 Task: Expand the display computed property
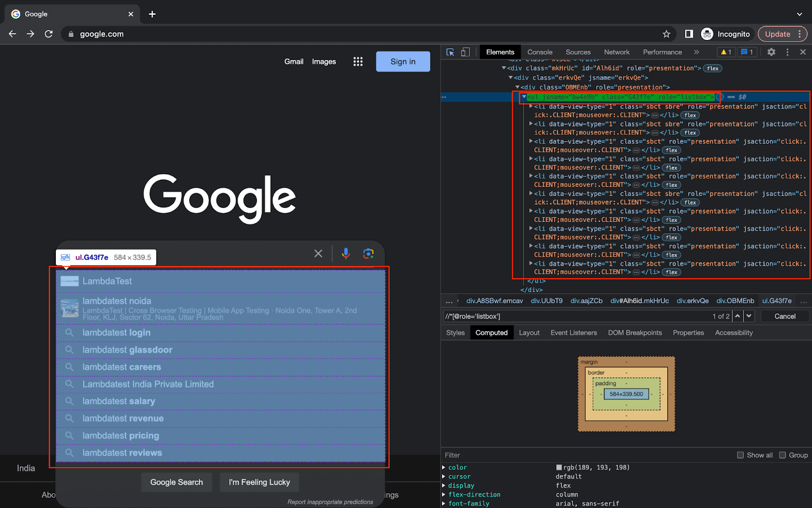pos(444,486)
